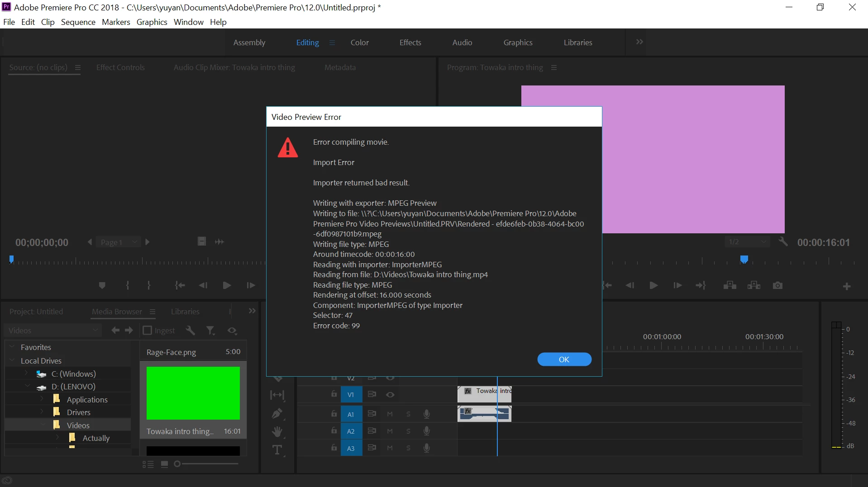The width and height of the screenshot is (868, 487).
Task: Click the Lift button in Program monitor
Action: click(x=730, y=285)
